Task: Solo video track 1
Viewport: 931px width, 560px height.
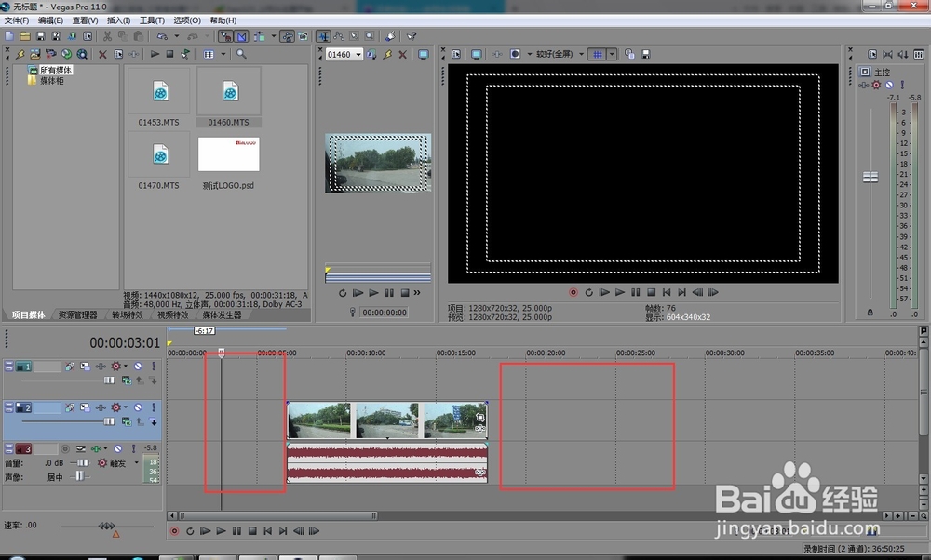Action: coord(154,367)
